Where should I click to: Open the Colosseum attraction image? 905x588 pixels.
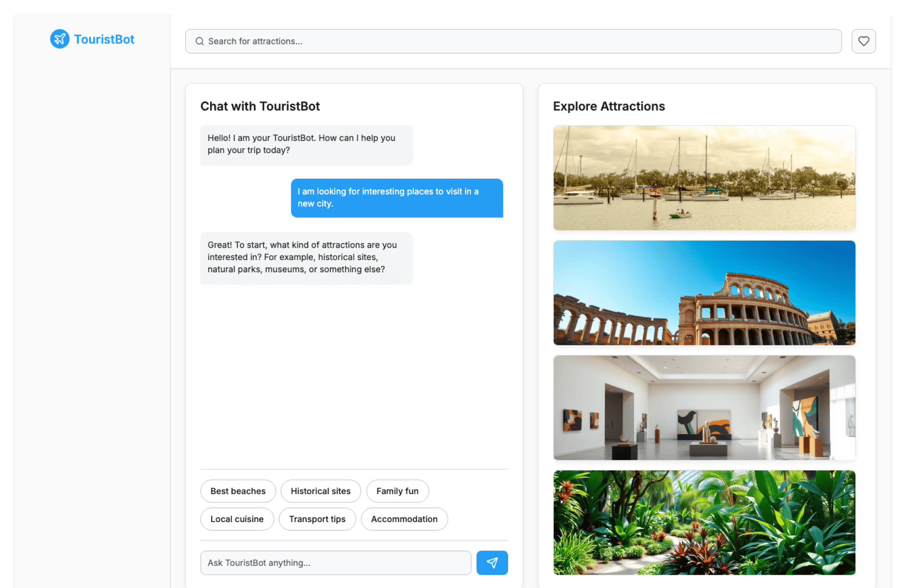pyautogui.click(x=704, y=293)
